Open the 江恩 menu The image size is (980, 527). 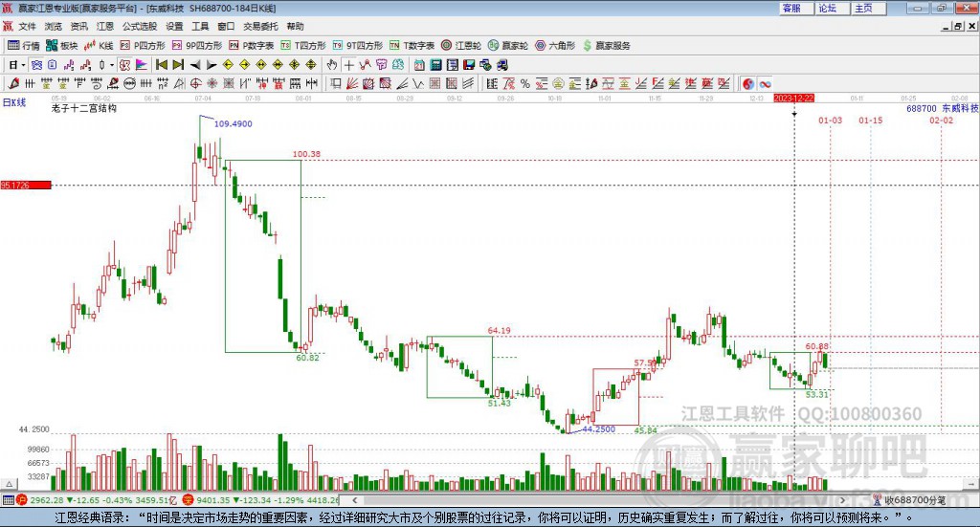click(105, 26)
